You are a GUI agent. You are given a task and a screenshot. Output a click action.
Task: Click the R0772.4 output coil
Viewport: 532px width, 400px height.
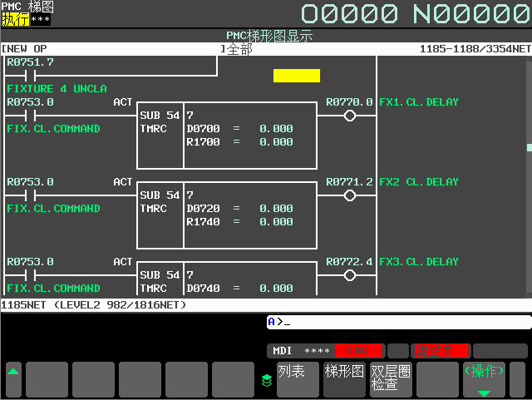coord(349,275)
